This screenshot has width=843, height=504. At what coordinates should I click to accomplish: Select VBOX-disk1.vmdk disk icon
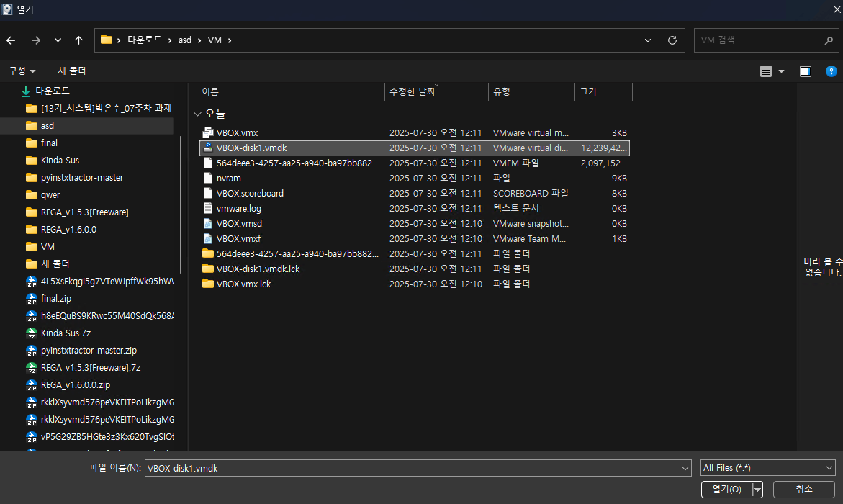tap(208, 148)
